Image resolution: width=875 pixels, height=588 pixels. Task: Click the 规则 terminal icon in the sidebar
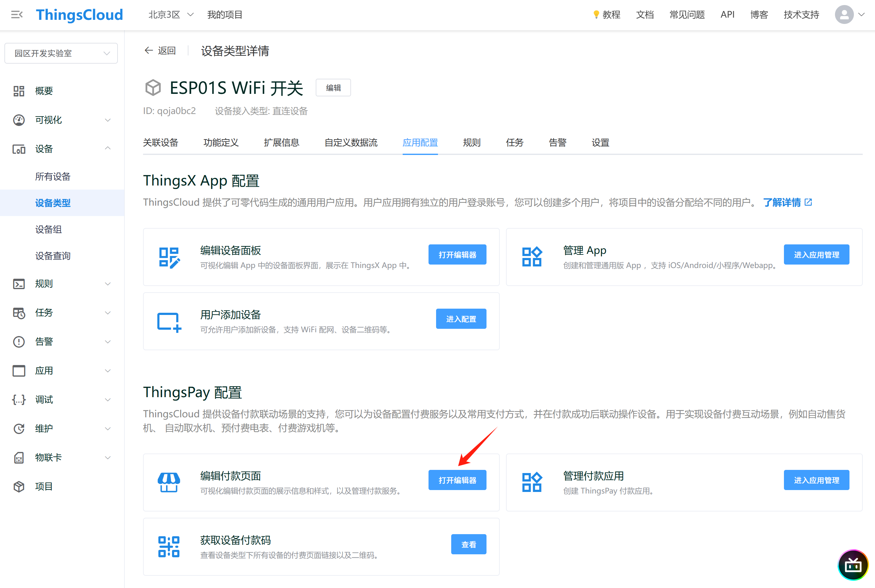point(19,284)
